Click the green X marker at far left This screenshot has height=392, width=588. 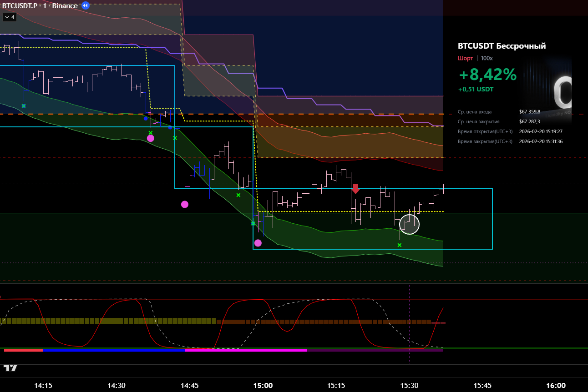coord(24,106)
